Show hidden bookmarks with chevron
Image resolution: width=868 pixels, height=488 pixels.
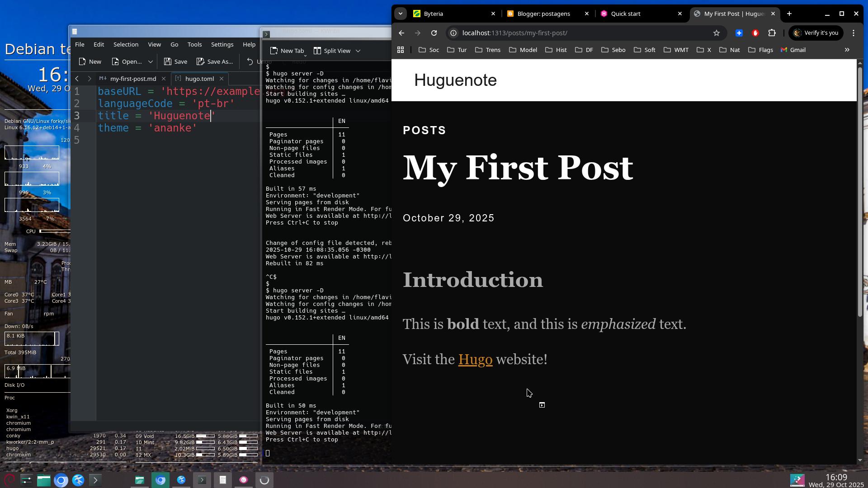[x=847, y=50]
